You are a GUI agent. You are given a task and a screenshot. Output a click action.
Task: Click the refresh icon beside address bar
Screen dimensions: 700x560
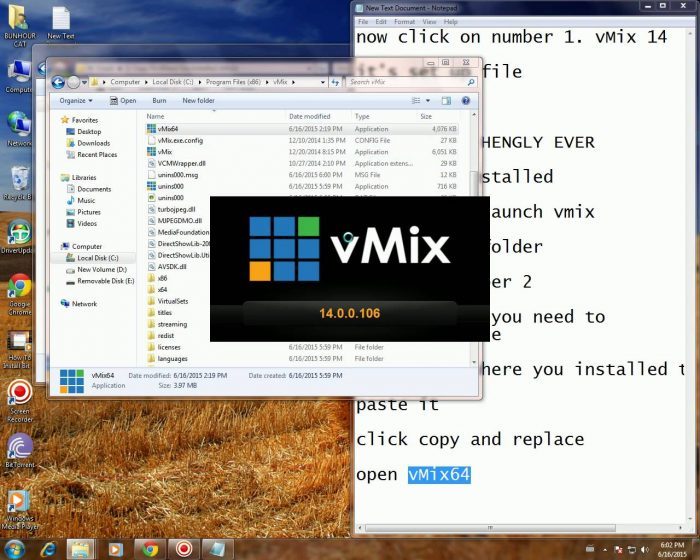(x=335, y=82)
